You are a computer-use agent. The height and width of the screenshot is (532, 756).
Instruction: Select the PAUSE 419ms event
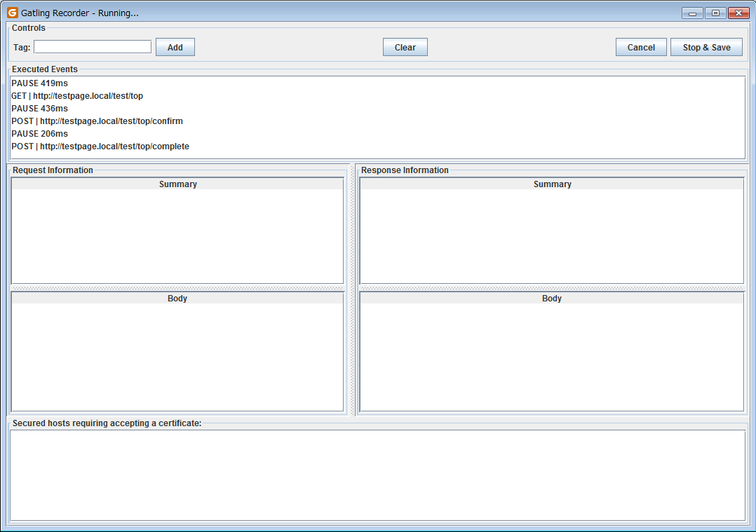tap(378, 83)
